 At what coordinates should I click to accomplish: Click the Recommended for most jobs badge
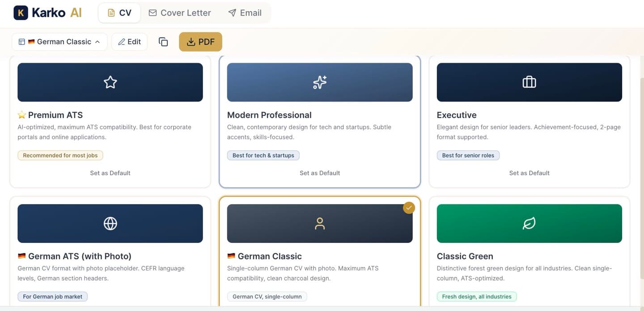click(60, 155)
